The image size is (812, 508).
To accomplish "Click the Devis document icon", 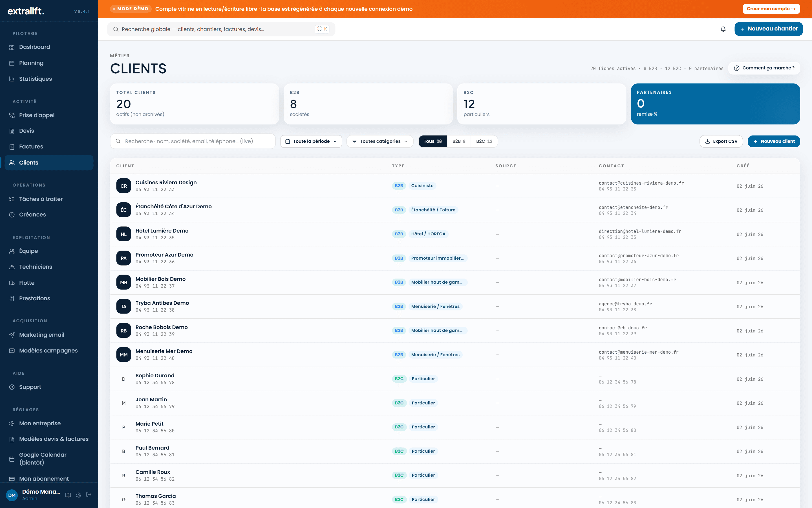I will tap(12, 131).
